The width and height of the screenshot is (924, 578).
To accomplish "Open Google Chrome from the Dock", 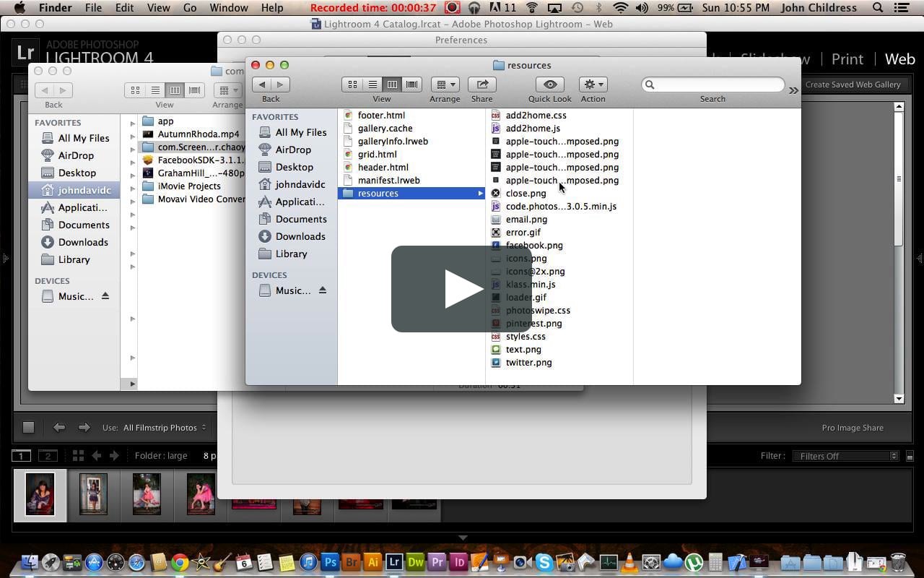I will point(180,562).
